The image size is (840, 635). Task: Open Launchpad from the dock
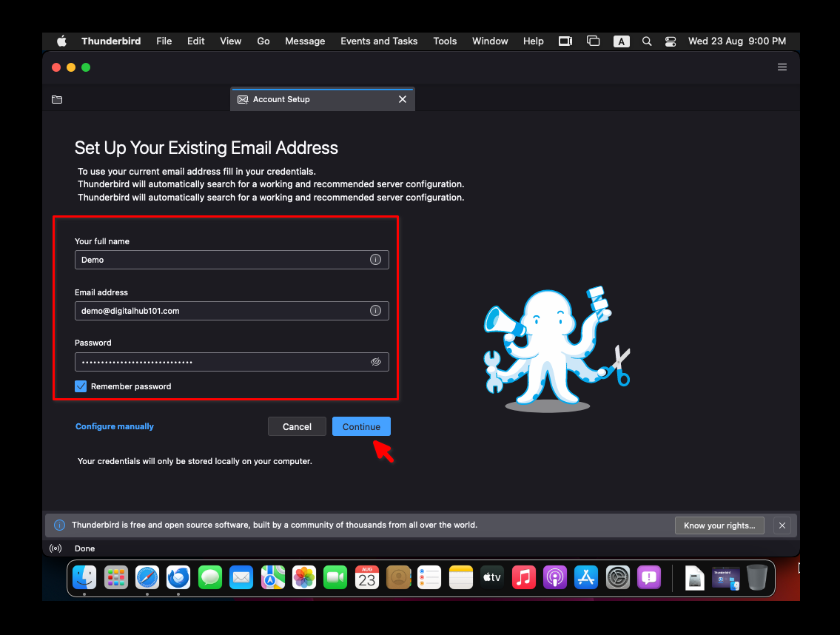[115, 578]
